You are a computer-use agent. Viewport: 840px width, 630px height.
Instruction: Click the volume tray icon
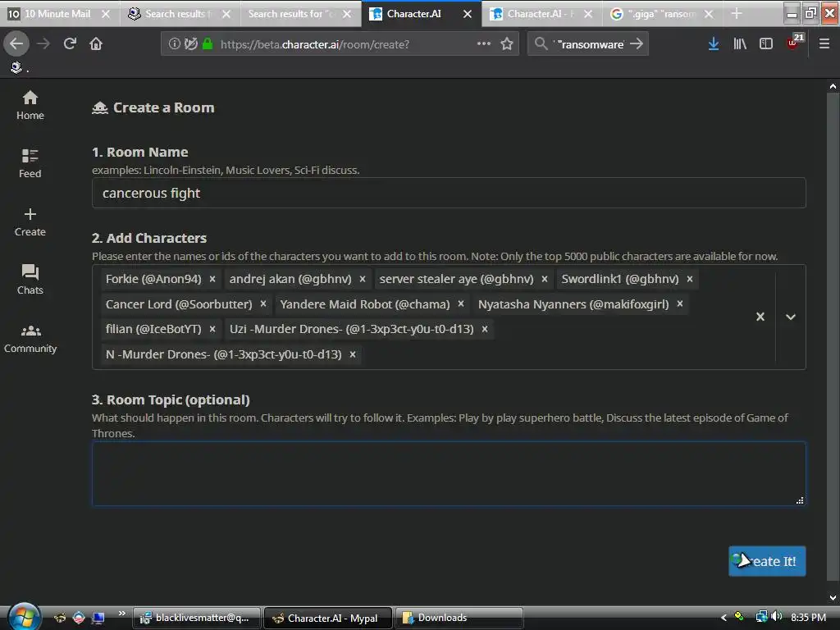(776, 617)
